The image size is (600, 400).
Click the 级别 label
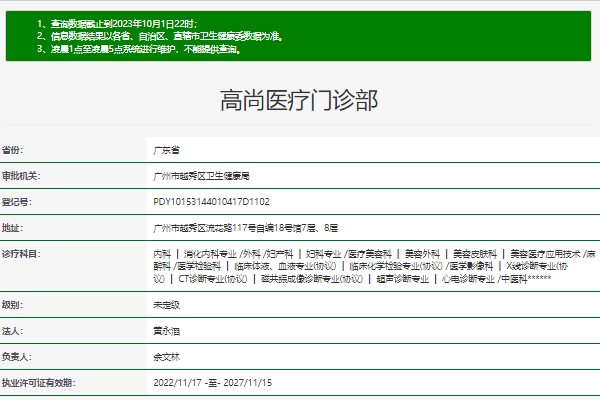[12, 305]
